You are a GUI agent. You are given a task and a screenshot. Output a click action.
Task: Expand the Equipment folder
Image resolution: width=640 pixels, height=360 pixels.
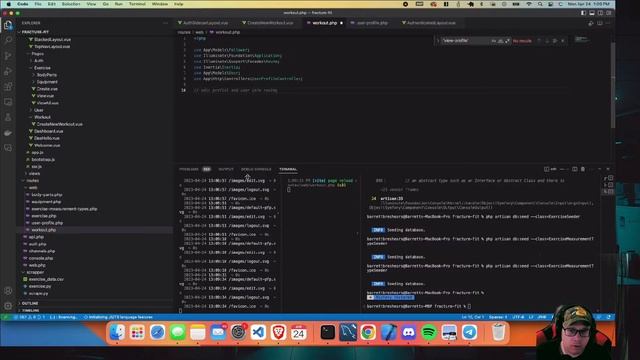[x=47, y=82]
